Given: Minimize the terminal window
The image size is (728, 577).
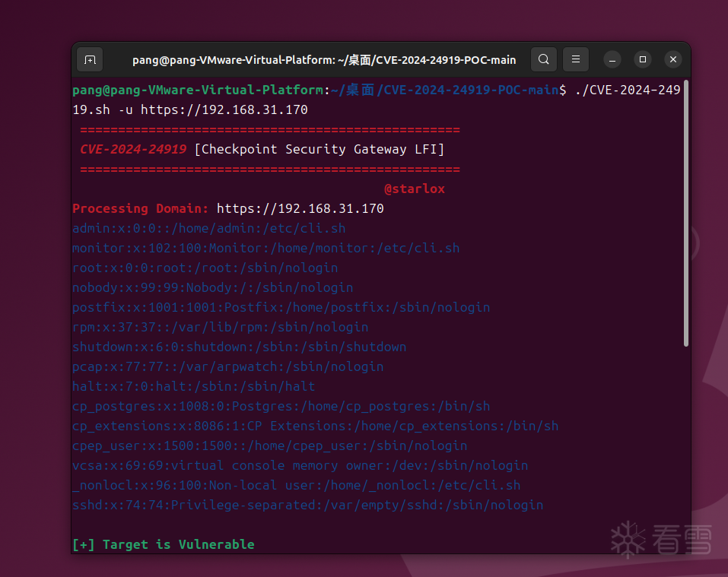Looking at the screenshot, I should point(612,59).
